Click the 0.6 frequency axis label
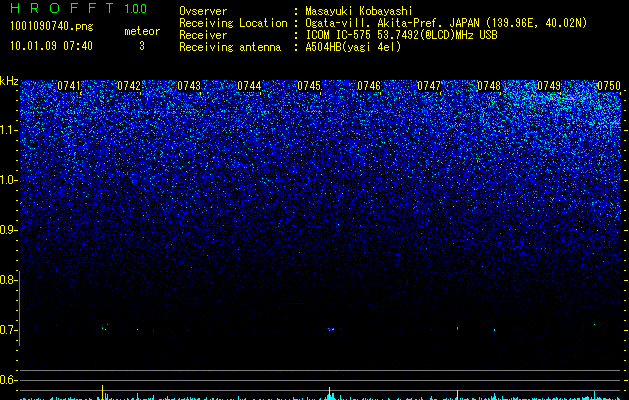Image resolution: width=629 pixels, height=400 pixels. (x=8, y=380)
